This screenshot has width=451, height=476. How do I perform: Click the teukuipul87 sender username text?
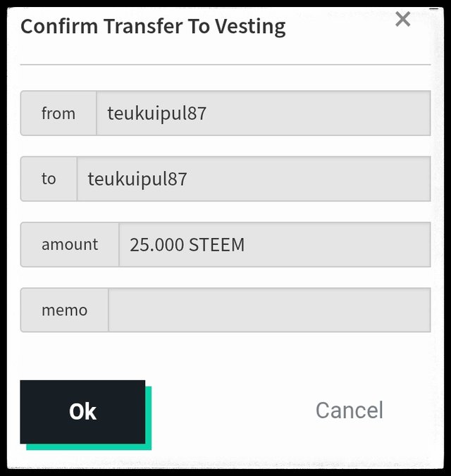click(156, 113)
